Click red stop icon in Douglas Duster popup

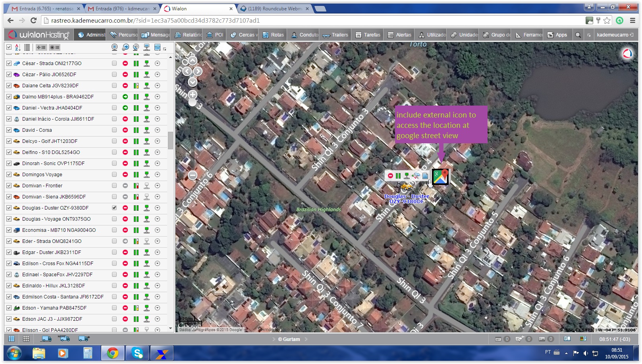point(390,176)
